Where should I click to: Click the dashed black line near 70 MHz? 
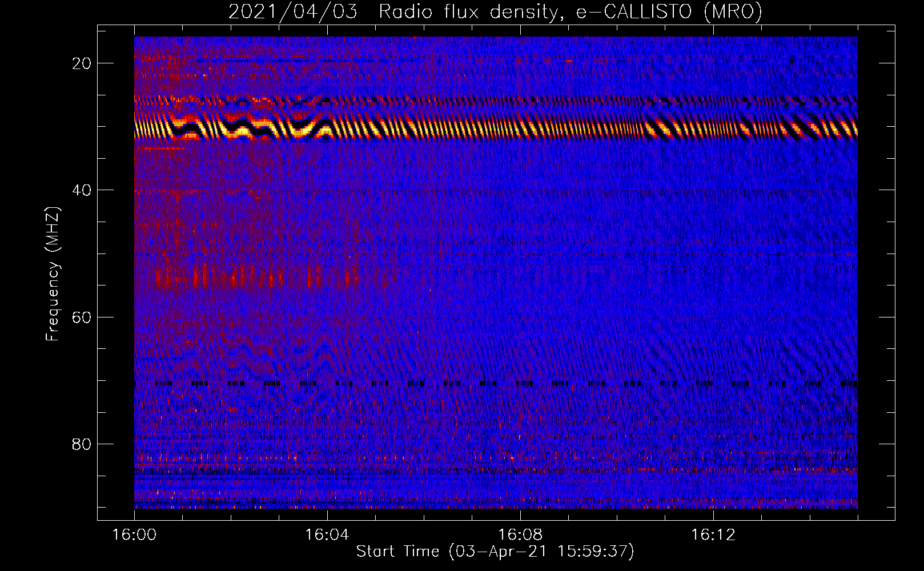click(x=496, y=384)
